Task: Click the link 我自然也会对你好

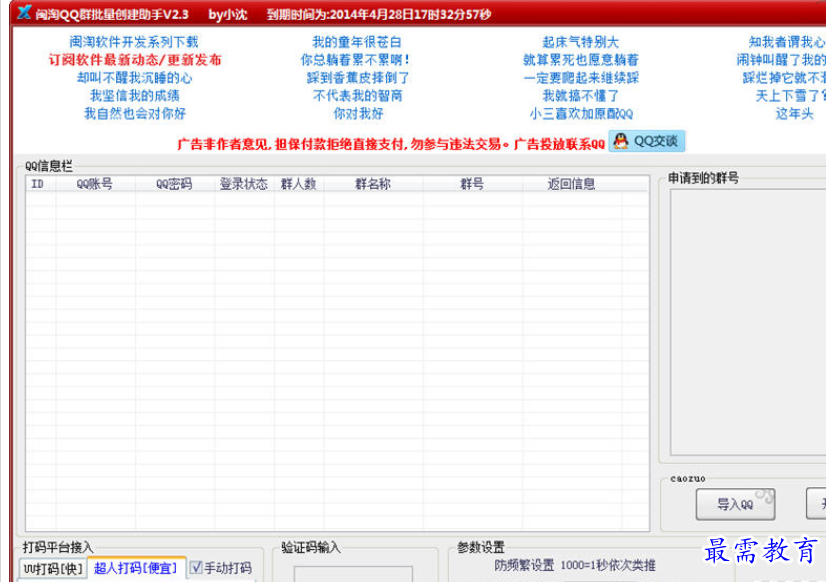Action: (x=135, y=113)
